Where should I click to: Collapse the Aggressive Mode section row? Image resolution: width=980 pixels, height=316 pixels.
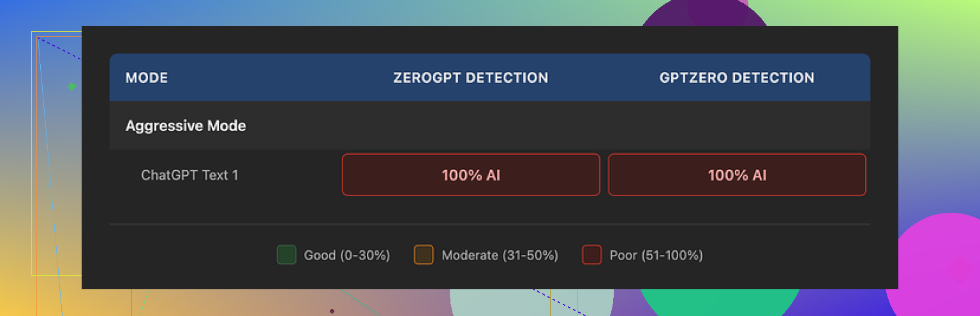(x=186, y=126)
